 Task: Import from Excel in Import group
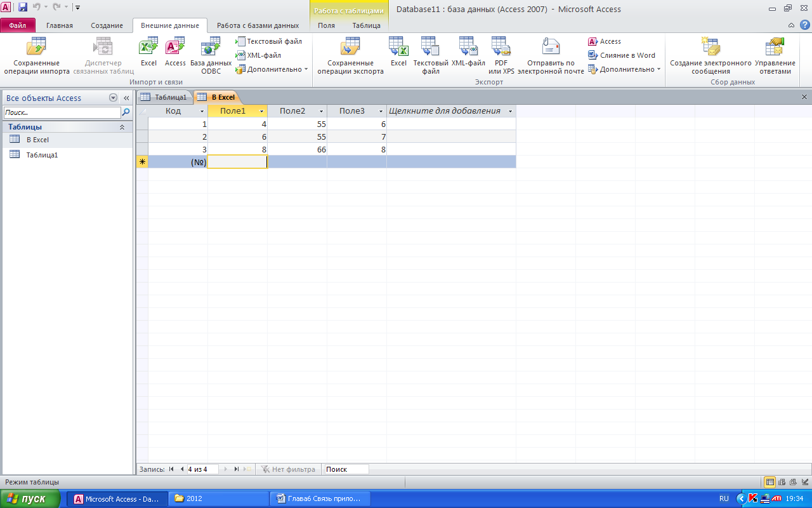[x=148, y=51]
